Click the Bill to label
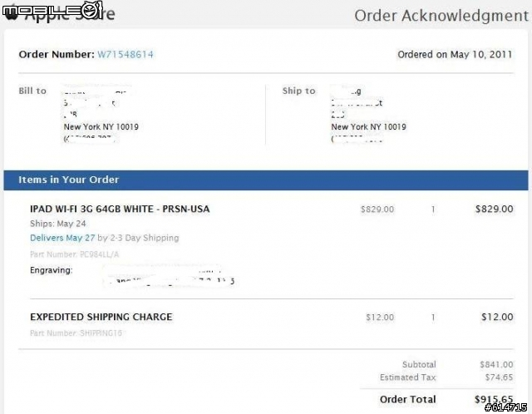The height and width of the screenshot is (414, 532). coord(32,91)
